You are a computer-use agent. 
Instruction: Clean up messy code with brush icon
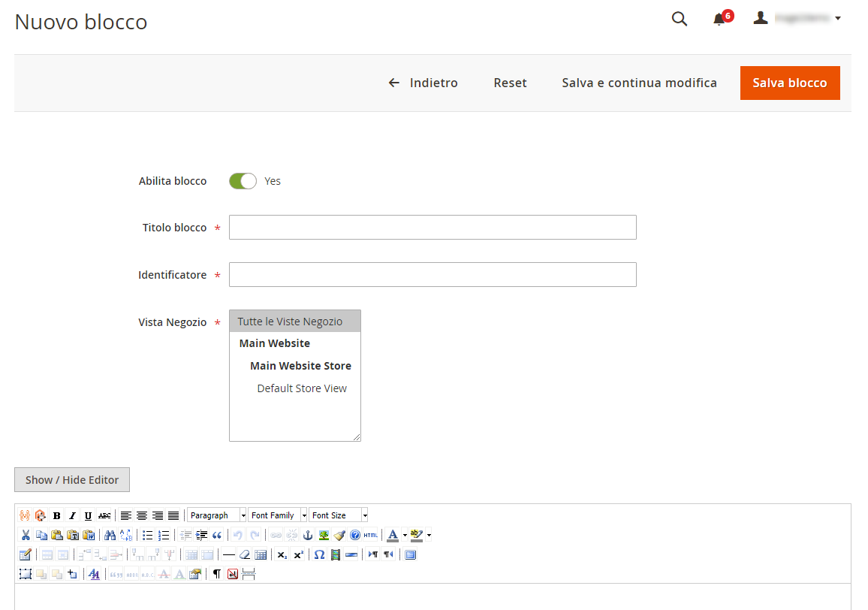(x=339, y=535)
